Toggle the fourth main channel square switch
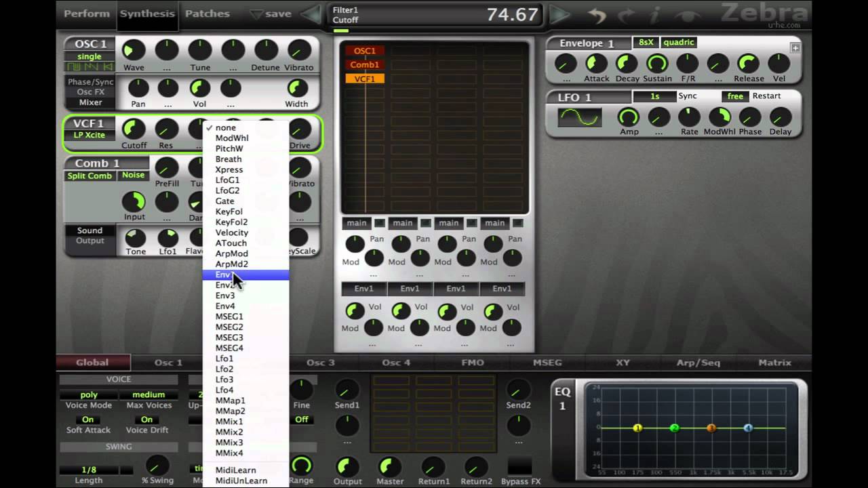The image size is (868, 488). coord(517,223)
